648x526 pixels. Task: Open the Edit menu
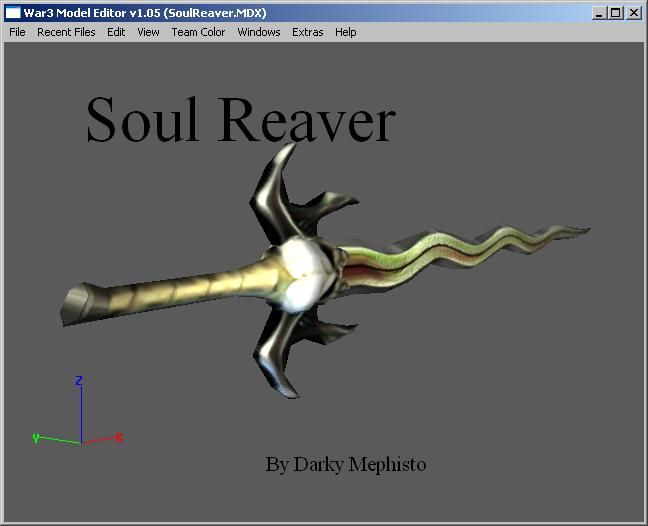coord(116,32)
